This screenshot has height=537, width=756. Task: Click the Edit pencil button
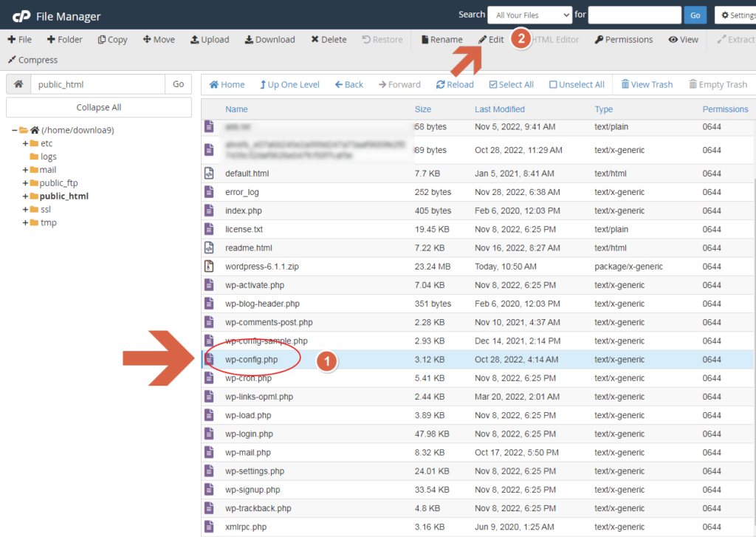click(491, 40)
